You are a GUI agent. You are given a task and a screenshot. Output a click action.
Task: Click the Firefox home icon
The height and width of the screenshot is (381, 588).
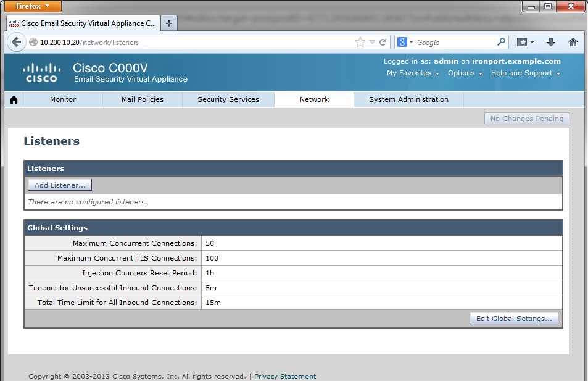coord(573,42)
